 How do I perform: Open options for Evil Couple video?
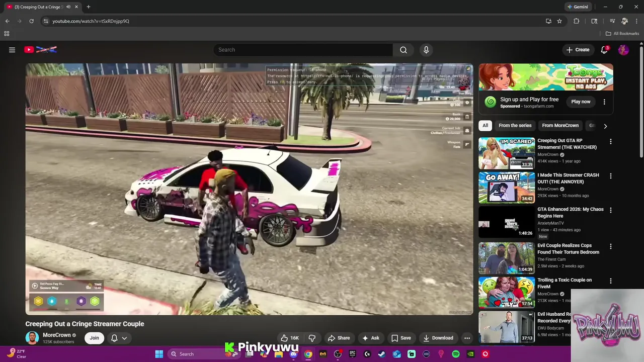[611, 246]
